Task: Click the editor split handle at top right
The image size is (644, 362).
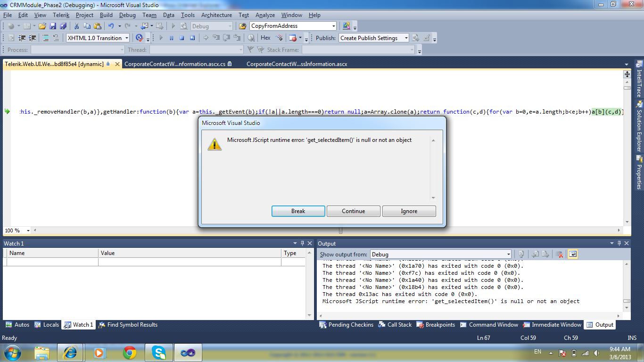Action: (627, 74)
